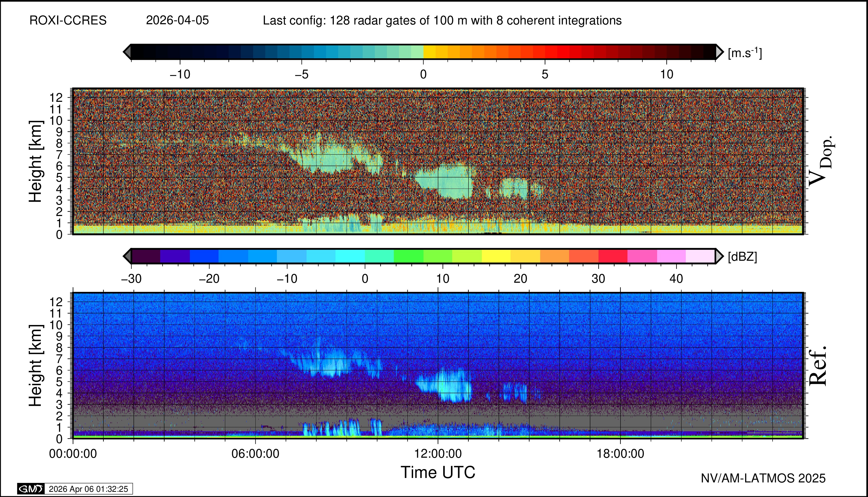Pick the bright green swatch near 5 dBZ
Screen dimensions: 868x497
click(408, 256)
